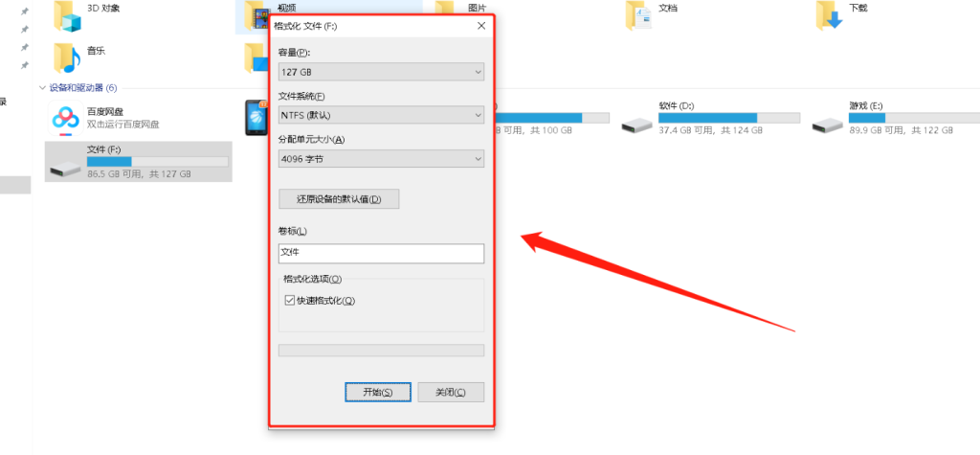Viewport: 980px width, 455px height.
Task: Expand the 分配单元大小 4096 字节 dropdown
Action: tap(381, 159)
